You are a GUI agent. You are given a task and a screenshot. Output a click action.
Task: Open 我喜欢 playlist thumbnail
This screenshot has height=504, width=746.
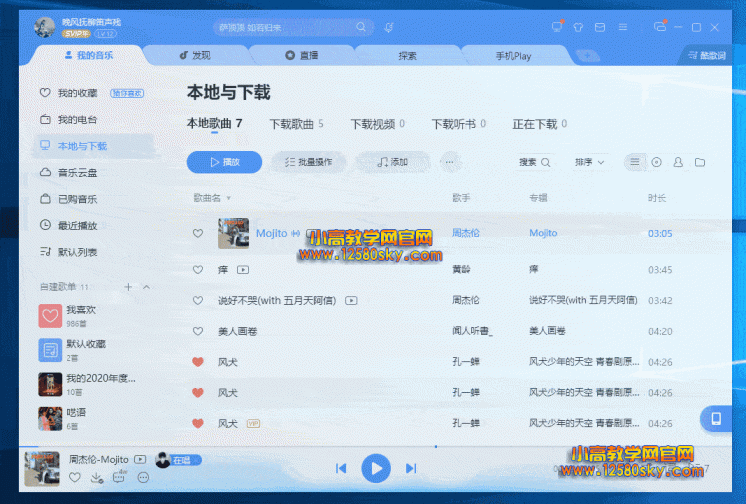(x=50, y=316)
